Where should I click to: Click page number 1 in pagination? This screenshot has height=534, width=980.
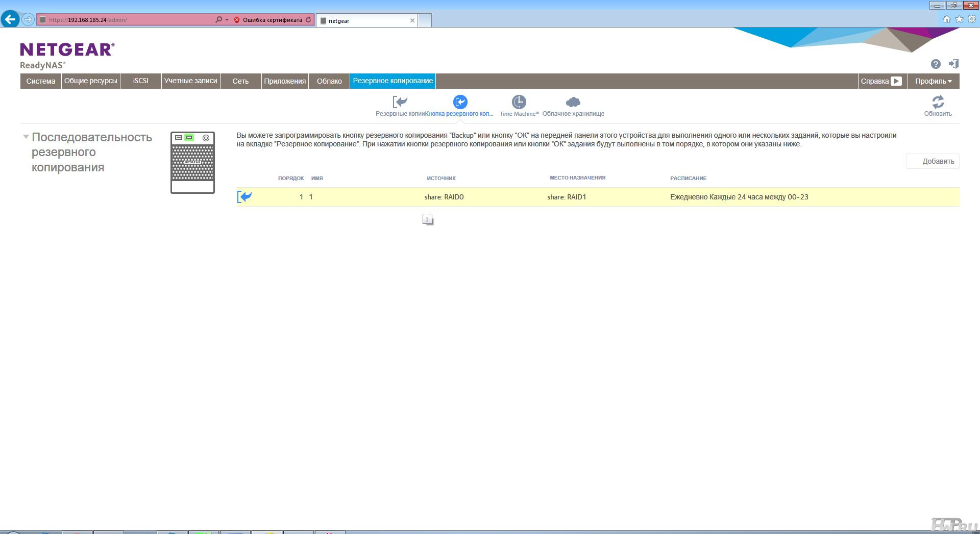(x=427, y=219)
